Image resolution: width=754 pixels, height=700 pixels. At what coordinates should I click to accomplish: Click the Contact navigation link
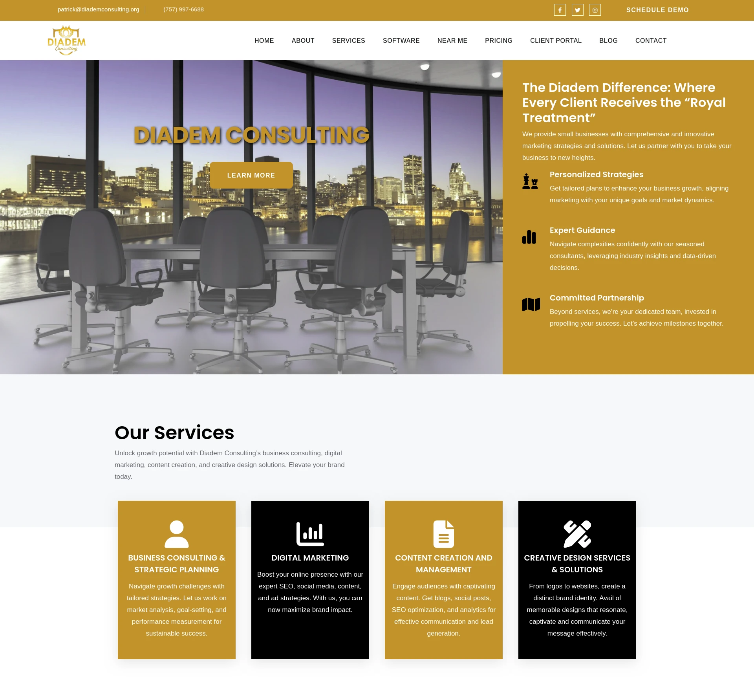point(651,40)
